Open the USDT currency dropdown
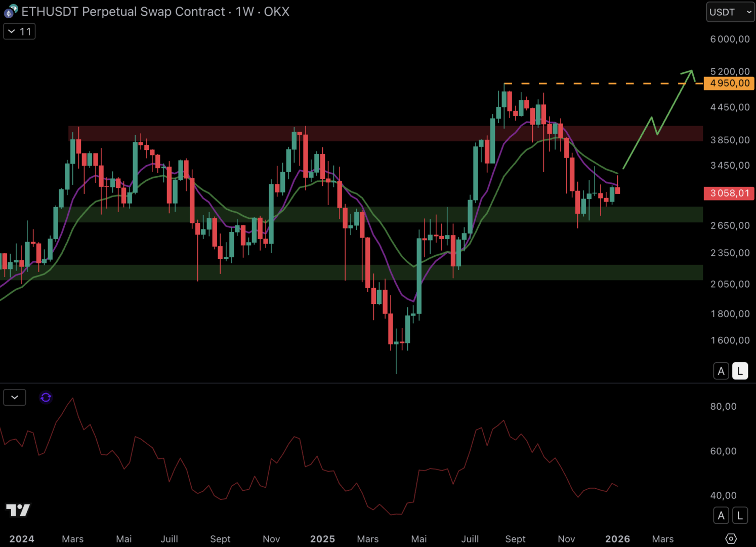This screenshot has width=756, height=547. pyautogui.click(x=730, y=12)
